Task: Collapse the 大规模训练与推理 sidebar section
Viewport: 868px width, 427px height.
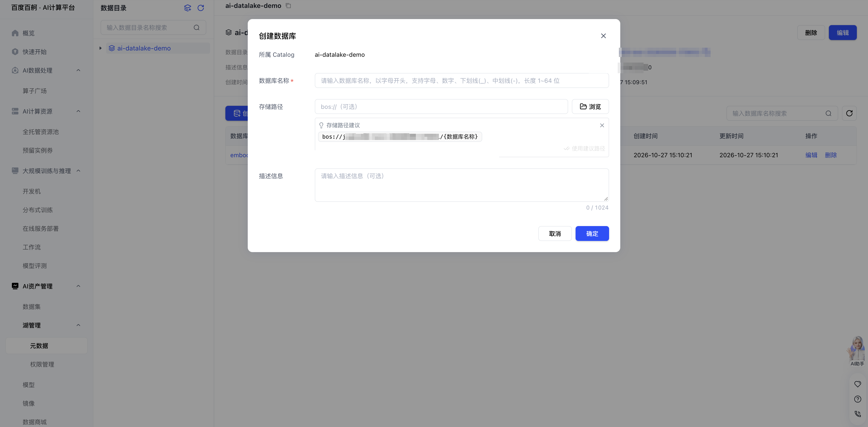Action: pos(78,171)
